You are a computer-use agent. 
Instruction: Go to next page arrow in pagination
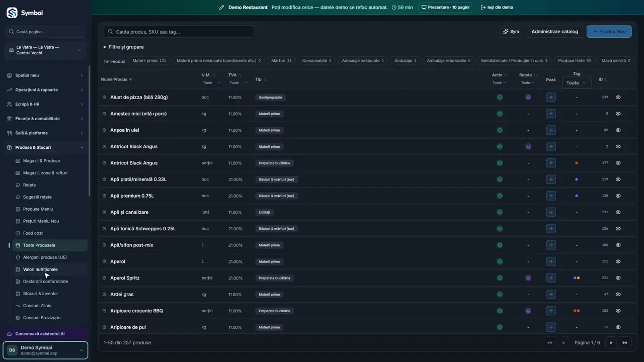(x=611, y=342)
